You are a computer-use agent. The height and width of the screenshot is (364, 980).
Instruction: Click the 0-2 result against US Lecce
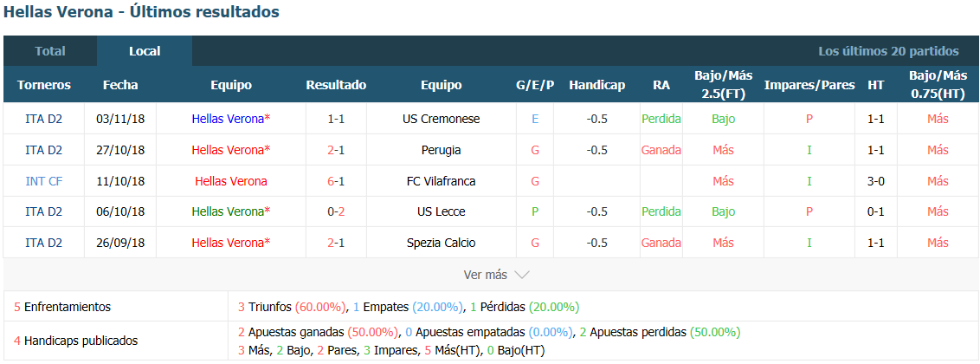[336, 212]
